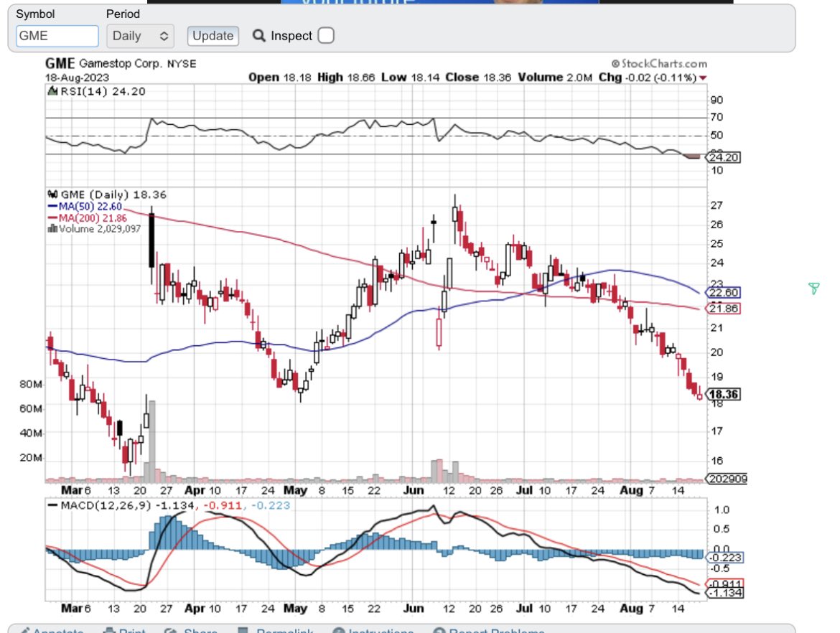Click the 'MA(200) 21.86' legend entry

(88, 218)
